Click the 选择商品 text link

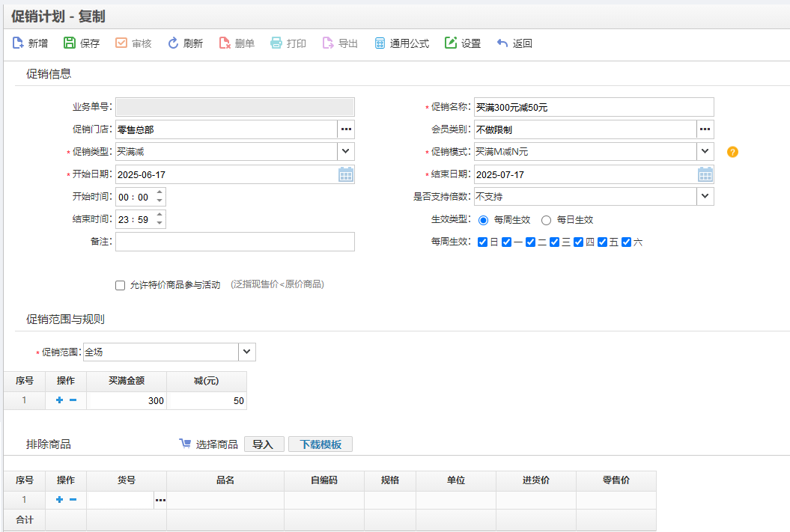pos(216,444)
